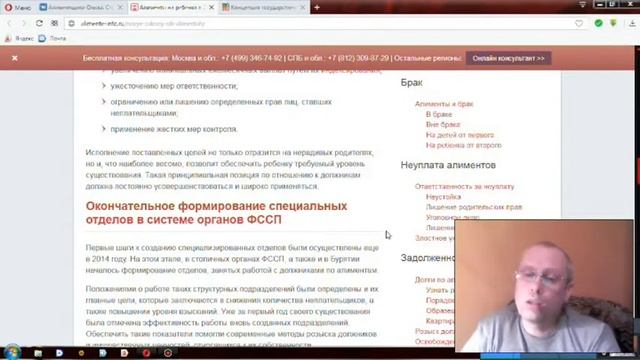This screenshot has height=360, width=640.
Task: Open the Алименты и брак sidebar link
Action: tap(444, 104)
